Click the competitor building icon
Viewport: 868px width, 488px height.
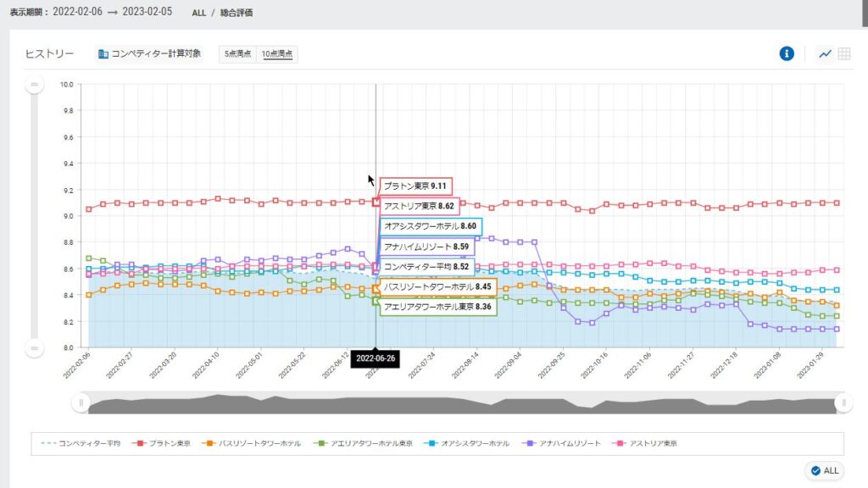[103, 54]
